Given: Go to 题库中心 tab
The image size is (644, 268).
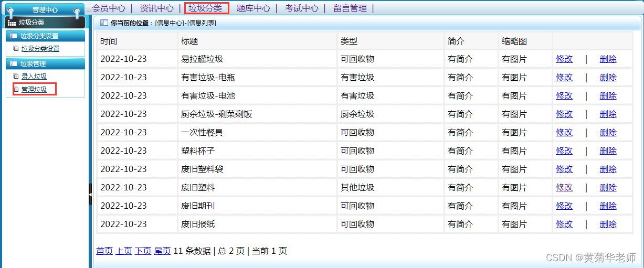Looking at the screenshot, I should tap(254, 8).
